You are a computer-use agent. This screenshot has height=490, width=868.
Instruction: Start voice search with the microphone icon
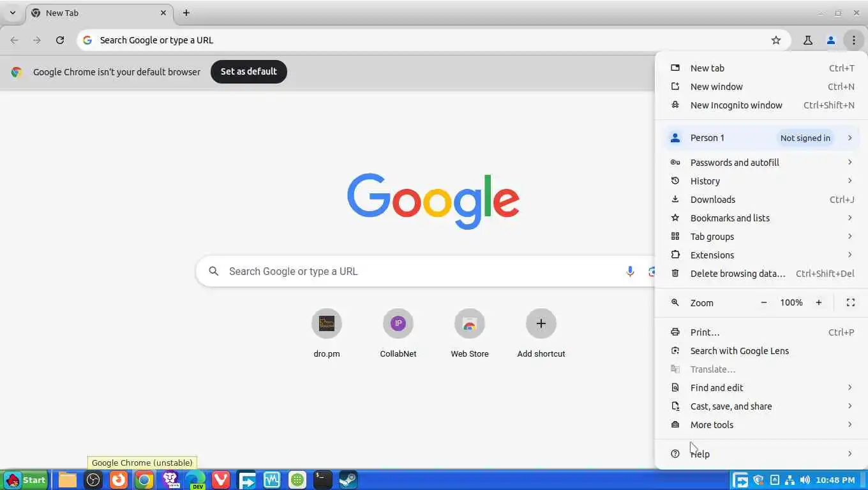630,271
